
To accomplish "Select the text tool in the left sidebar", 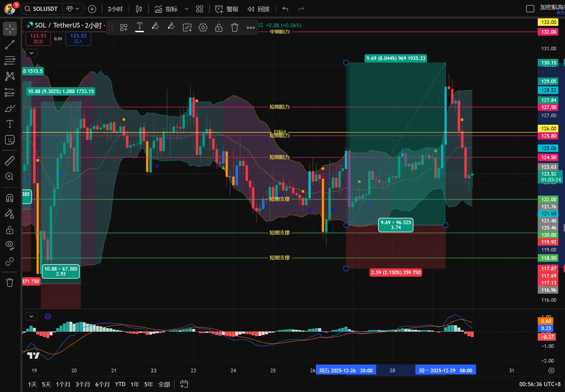I will click(10, 124).
